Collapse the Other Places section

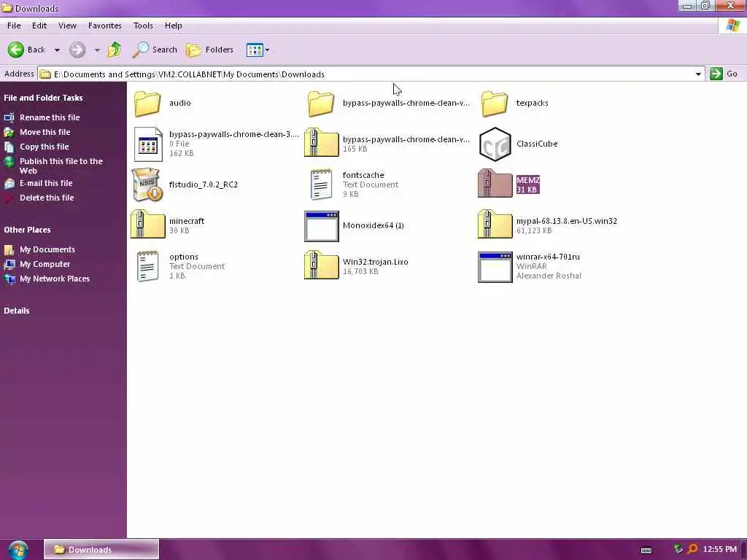27,230
